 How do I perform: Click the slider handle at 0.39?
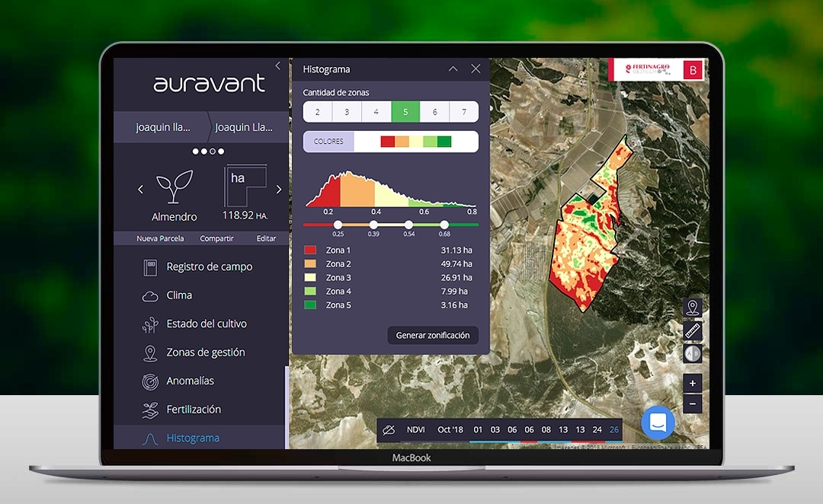tap(373, 225)
